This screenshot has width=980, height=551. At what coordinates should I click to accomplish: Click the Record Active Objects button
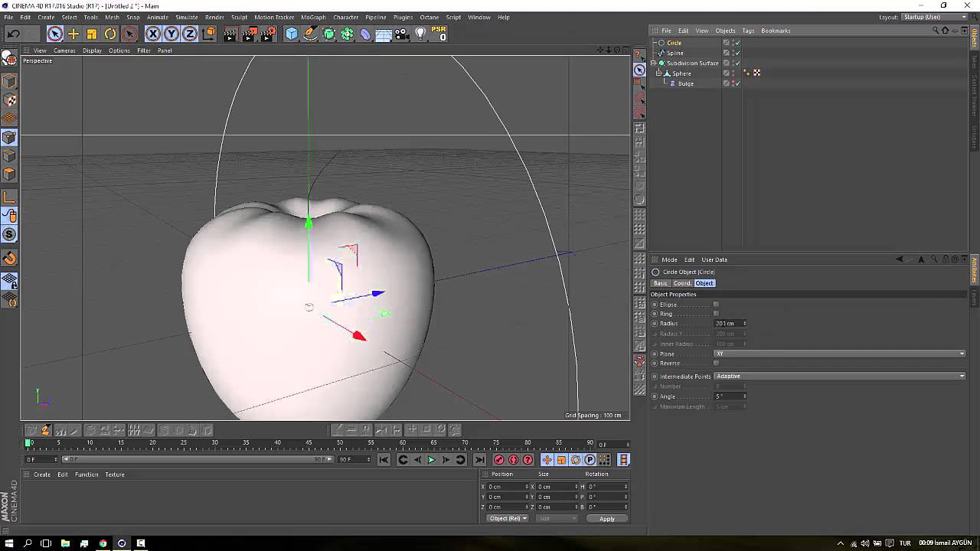pyautogui.click(x=499, y=460)
